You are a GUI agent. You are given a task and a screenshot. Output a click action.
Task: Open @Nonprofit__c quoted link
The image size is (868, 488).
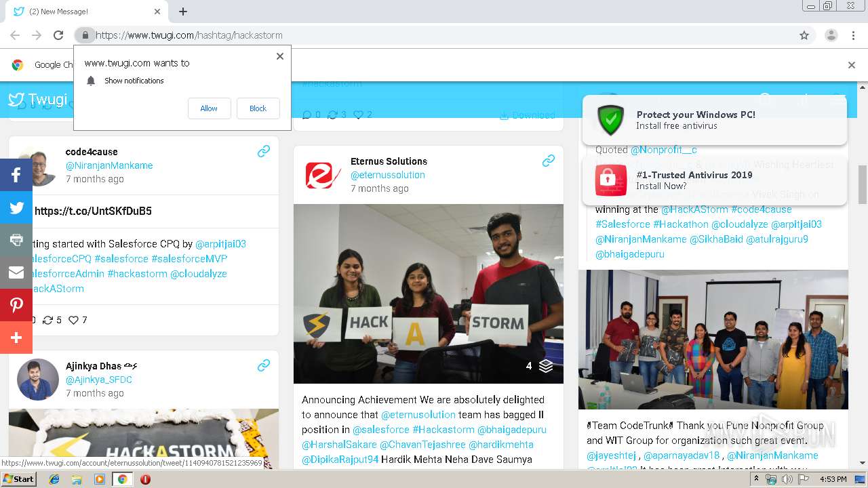[664, 150]
